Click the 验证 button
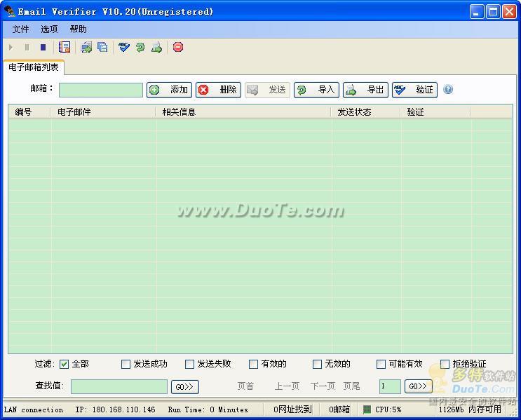The width and height of the screenshot is (521, 420). (414, 90)
